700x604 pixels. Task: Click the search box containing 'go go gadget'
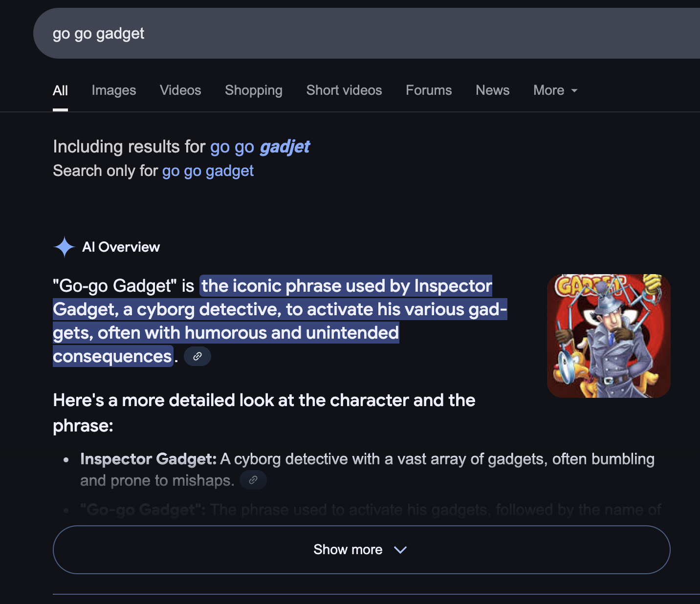[367, 33]
